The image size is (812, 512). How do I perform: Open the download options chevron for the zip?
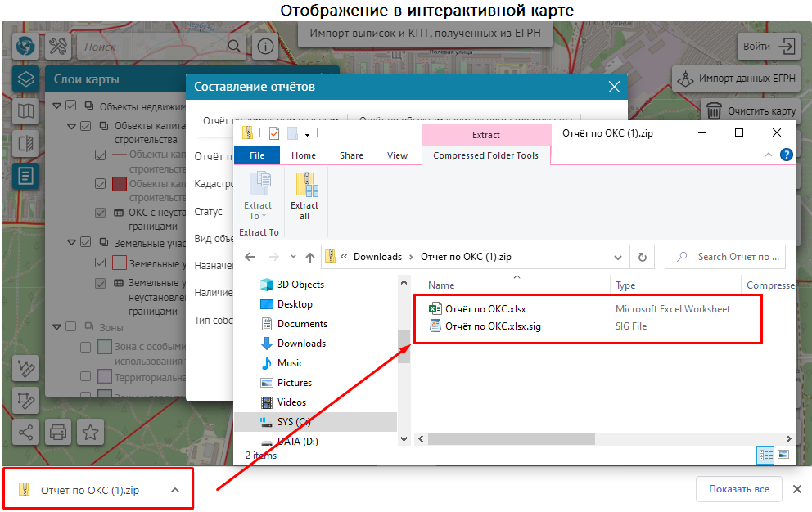[x=174, y=490]
